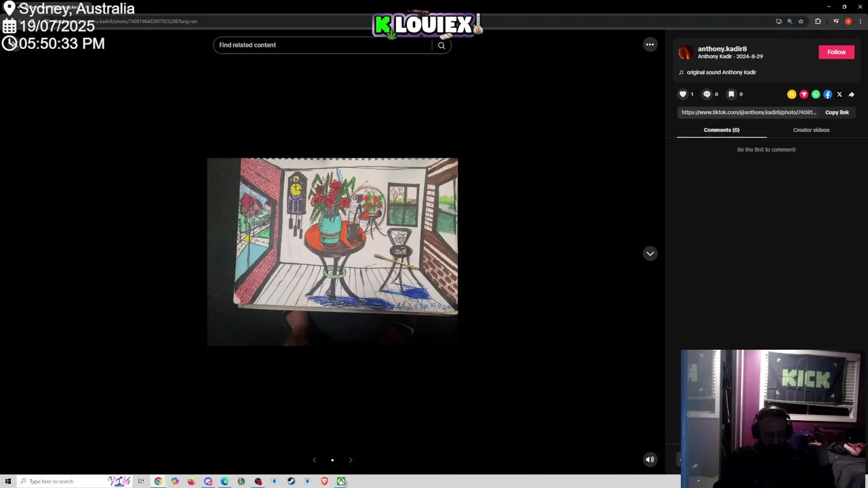Open Firefox from the taskbar
Image resolution: width=868 pixels, height=488 pixels.
tap(191, 481)
